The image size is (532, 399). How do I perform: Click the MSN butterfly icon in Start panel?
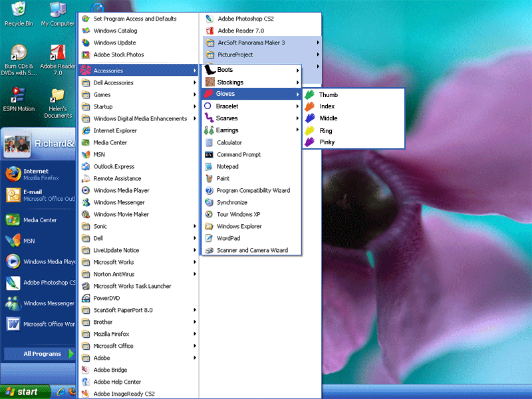pyautogui.click(x=13, y=241)
